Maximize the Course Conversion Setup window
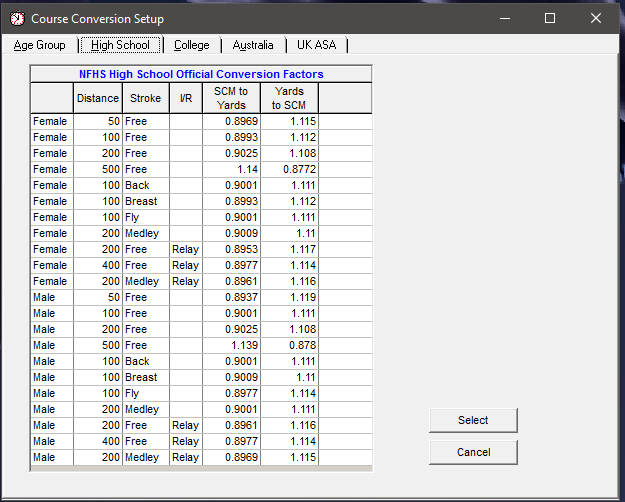Screen dimensions: 625x502 pos(550,18)
